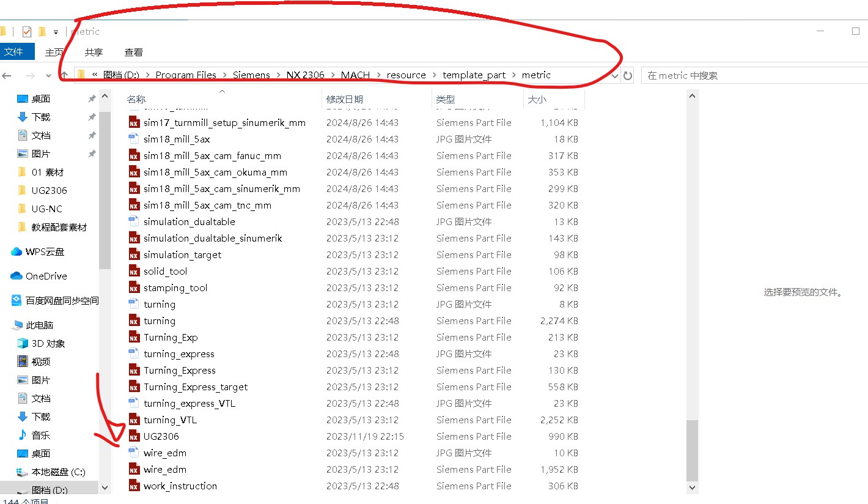Click navigation pane scroll down arrow
The image size is (868, 504).
tap(105, 487)
